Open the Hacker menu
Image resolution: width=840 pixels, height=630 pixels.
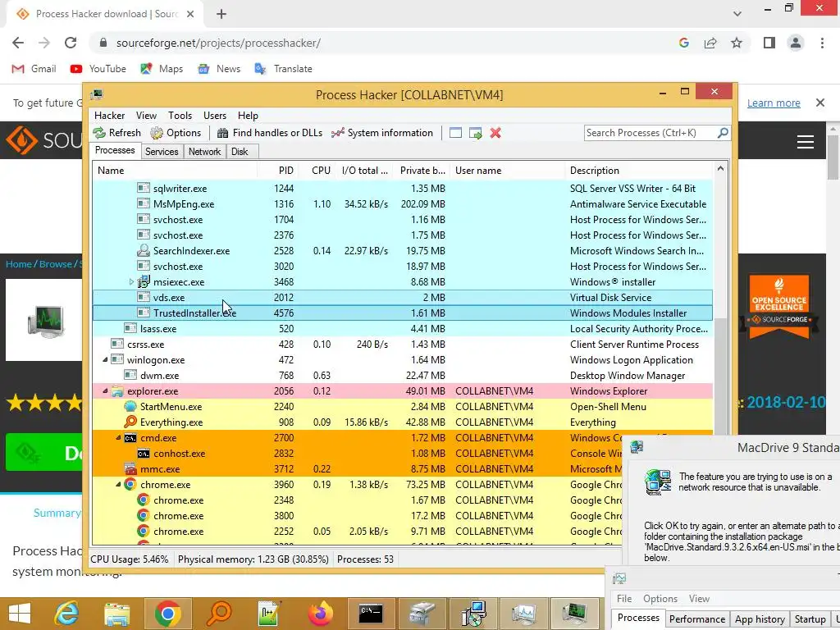pyautogui.click(x=109, y=116)
